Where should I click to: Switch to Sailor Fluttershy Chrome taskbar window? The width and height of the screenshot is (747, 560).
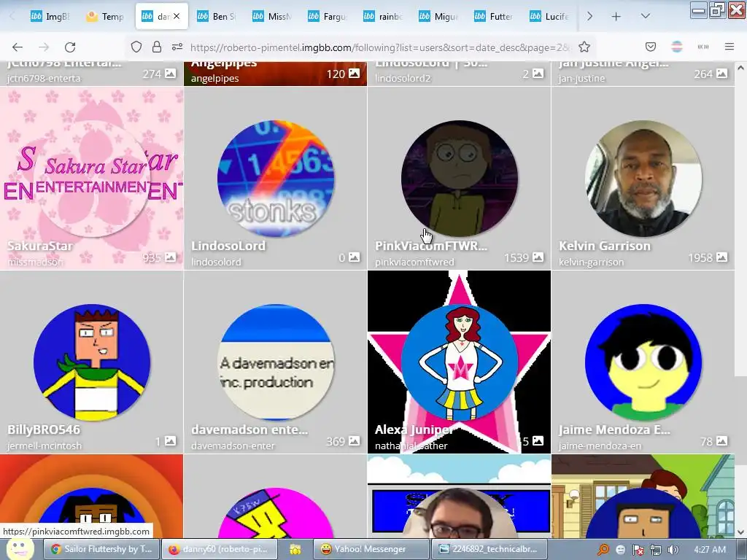click(x=101, y=549)
